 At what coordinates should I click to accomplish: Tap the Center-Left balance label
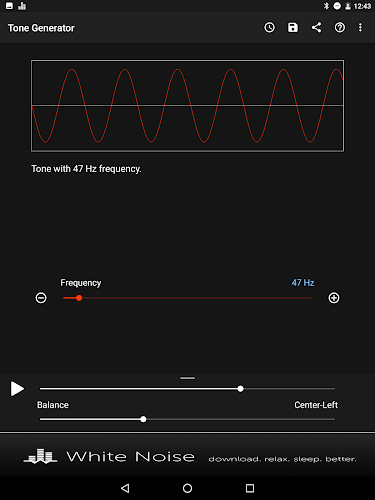pyautogui.click(x=316, y=405)
